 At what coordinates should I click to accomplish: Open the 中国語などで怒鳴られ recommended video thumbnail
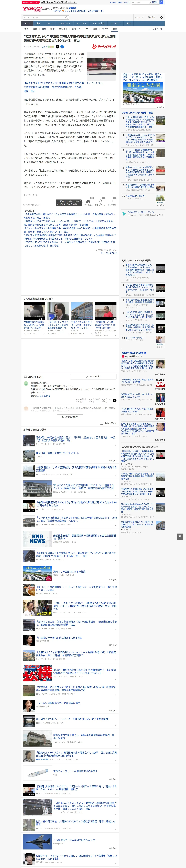click(x=34, y=311)
